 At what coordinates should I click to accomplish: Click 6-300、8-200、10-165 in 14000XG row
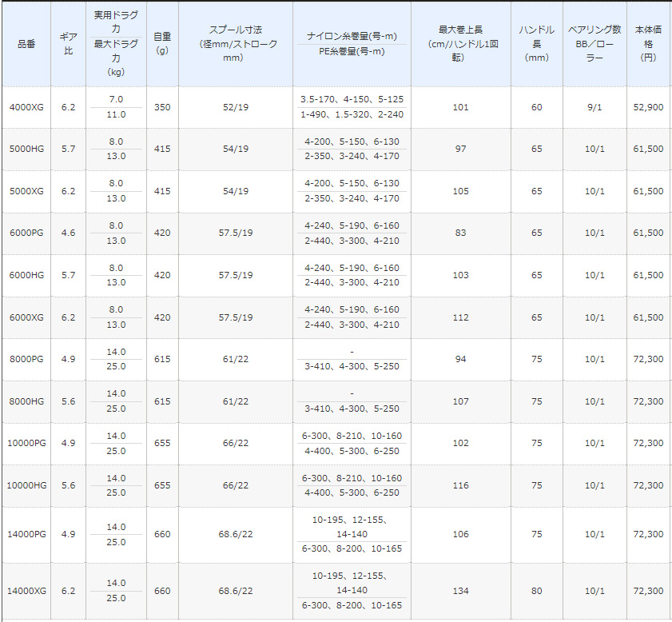tap(352, 605)
